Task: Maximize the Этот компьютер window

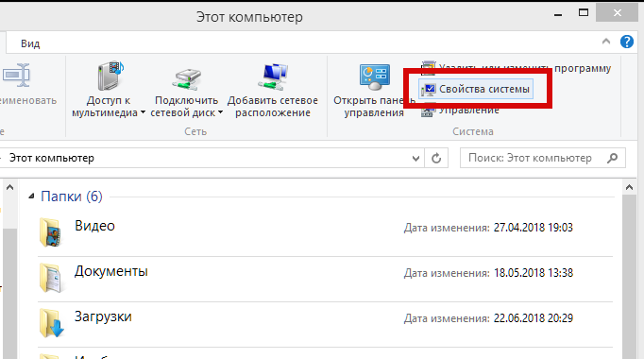Action: coord(584,12)
